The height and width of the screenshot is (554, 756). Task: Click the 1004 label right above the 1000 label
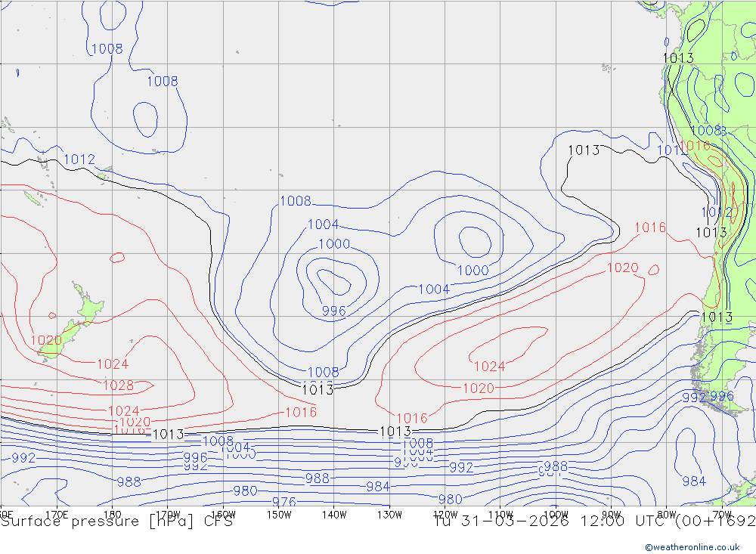[323, 224]
